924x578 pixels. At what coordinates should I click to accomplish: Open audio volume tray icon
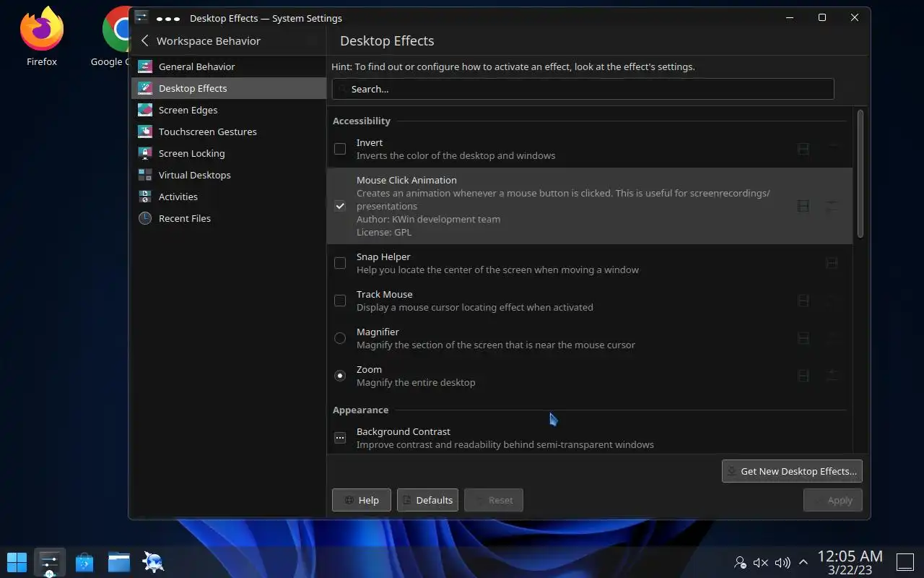pyautogui.click(x=783, y=562)
